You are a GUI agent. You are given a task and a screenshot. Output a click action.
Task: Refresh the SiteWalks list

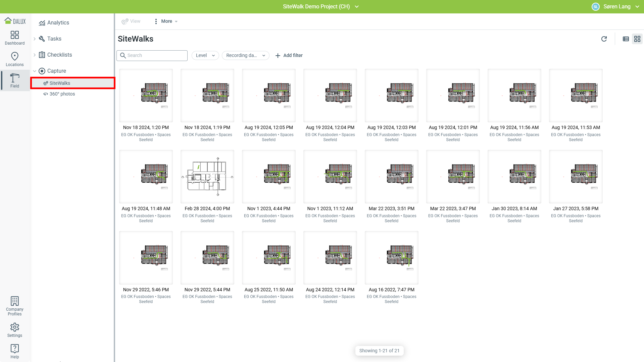[604, 39]
